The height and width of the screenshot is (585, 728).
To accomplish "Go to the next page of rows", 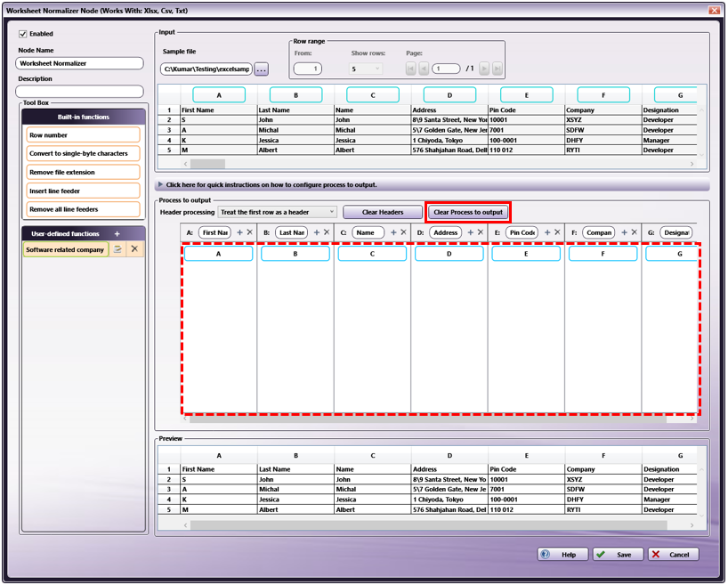I will click(x=484, y=69).
